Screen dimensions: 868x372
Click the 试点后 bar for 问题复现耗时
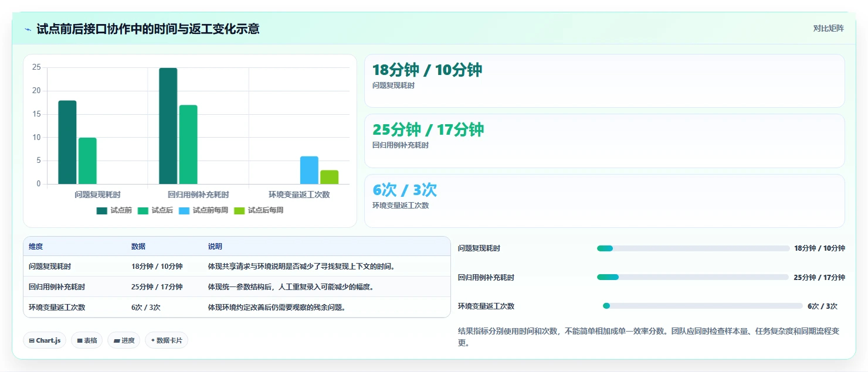87,161
